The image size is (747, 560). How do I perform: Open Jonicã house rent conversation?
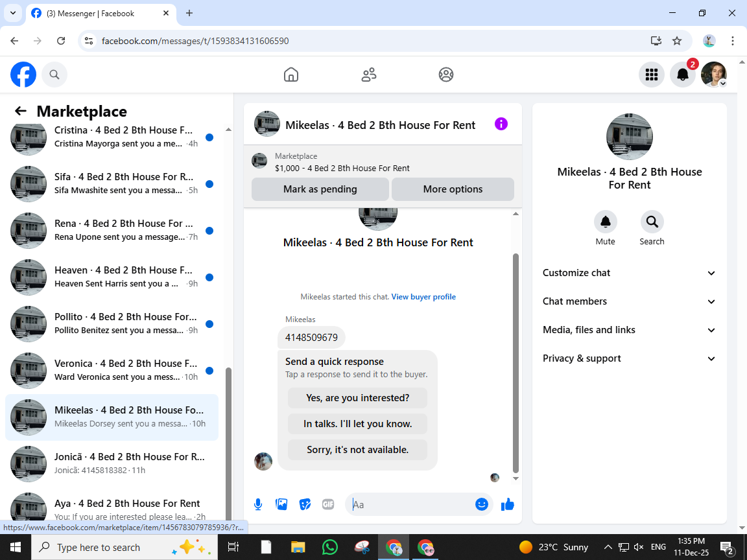(x=112, y=464)
